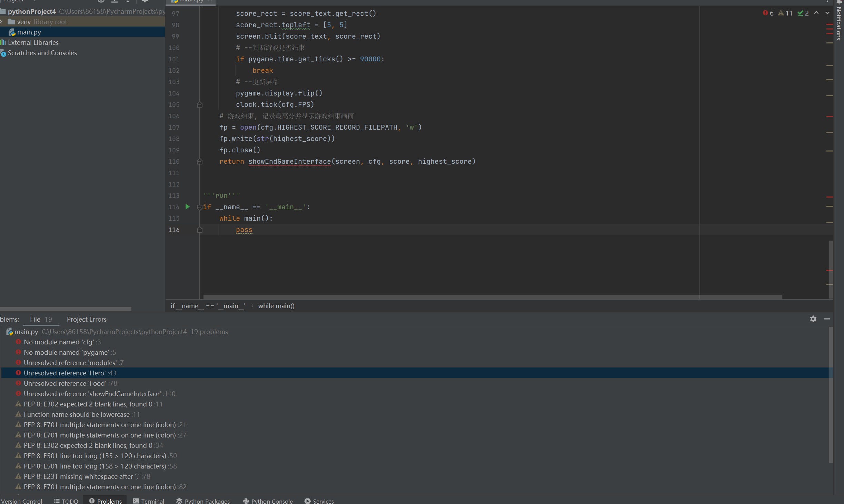This screenshot has height=504, width=844.
Task: Click 'while main()' breadcrumb
Action: tap(276, 306)
